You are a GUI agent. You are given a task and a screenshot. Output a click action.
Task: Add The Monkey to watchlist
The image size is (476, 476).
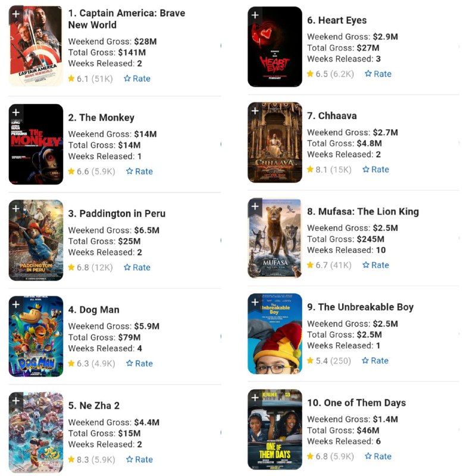[16, 113]
